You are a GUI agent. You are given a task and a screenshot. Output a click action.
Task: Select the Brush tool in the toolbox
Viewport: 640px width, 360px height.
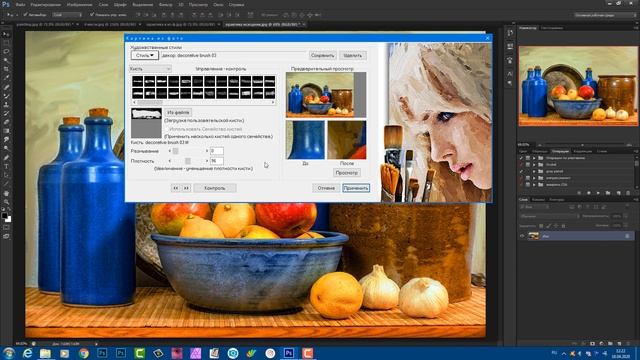[6, 96]
